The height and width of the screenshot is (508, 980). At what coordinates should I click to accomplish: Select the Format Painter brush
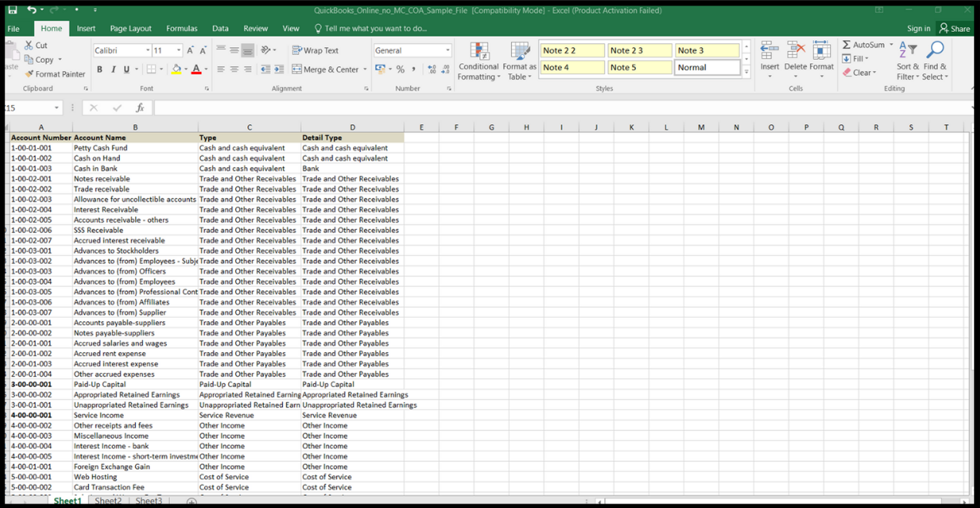coord(29,74)
